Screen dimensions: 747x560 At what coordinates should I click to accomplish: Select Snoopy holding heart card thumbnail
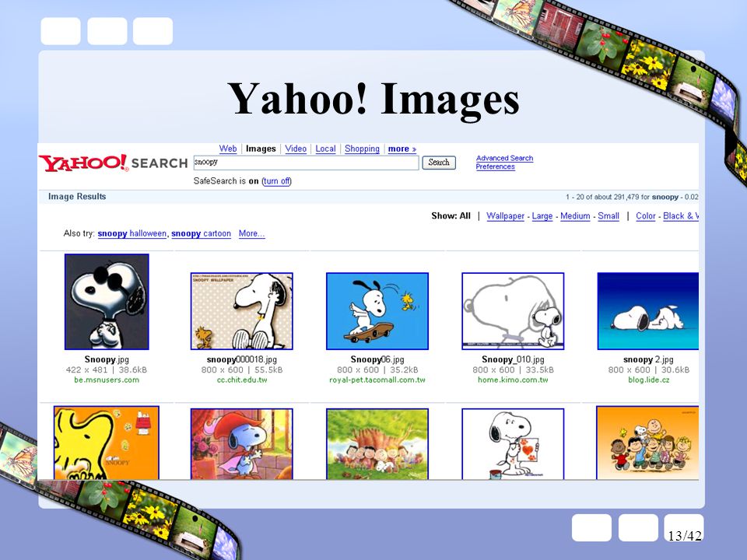(513, 443)
